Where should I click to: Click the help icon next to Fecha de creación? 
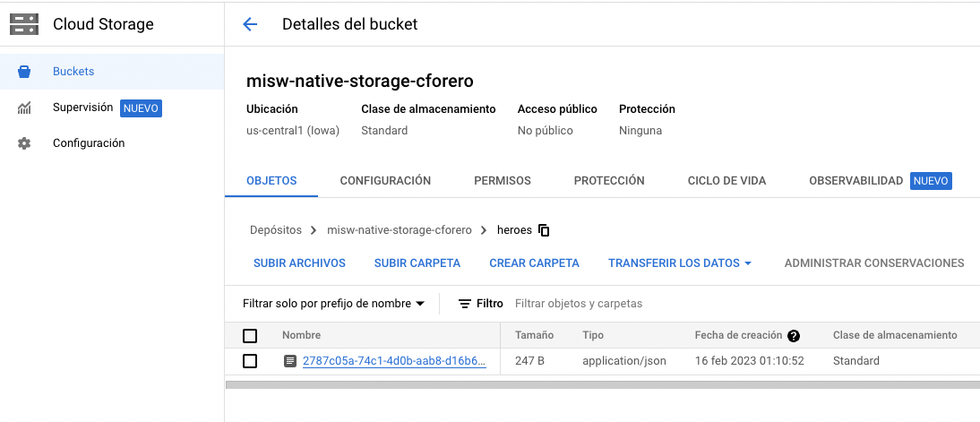point(794,336)
